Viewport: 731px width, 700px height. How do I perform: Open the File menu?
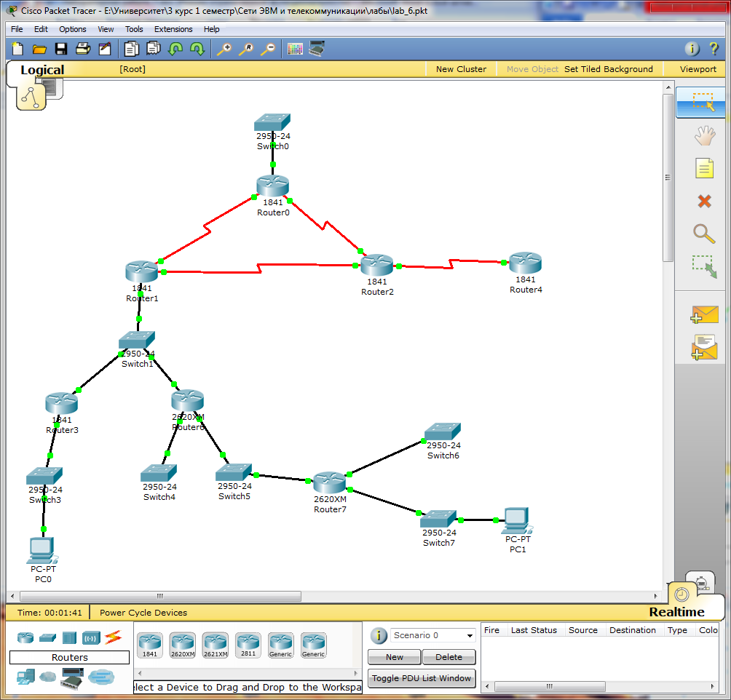point(17,29)
